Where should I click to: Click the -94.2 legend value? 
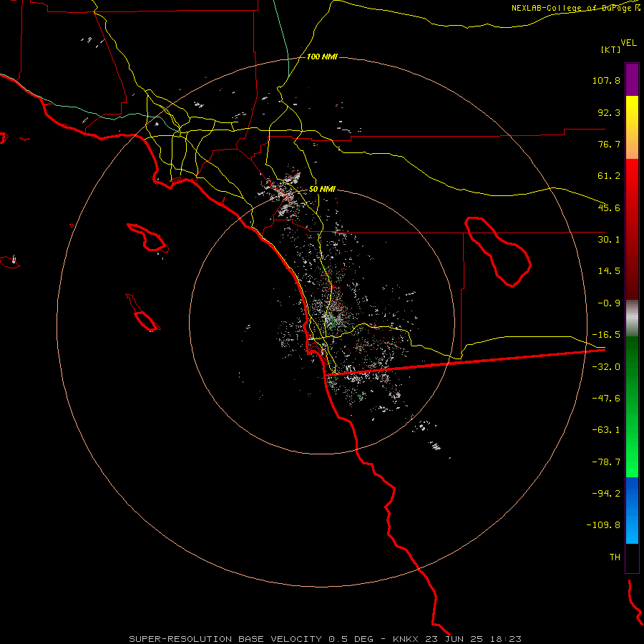tap(606, 493)
